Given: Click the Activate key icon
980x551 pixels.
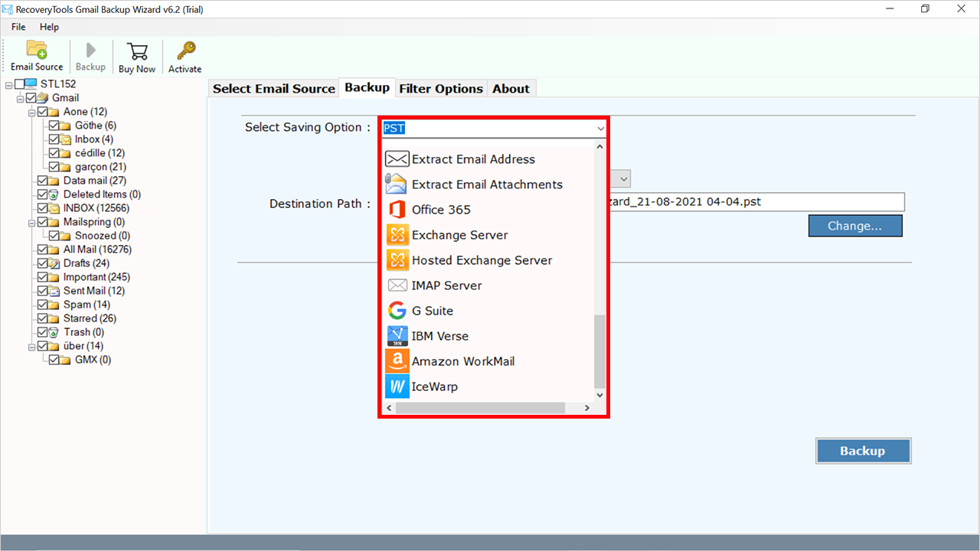Looking at the screenshot, I should [x=185, y=51].
